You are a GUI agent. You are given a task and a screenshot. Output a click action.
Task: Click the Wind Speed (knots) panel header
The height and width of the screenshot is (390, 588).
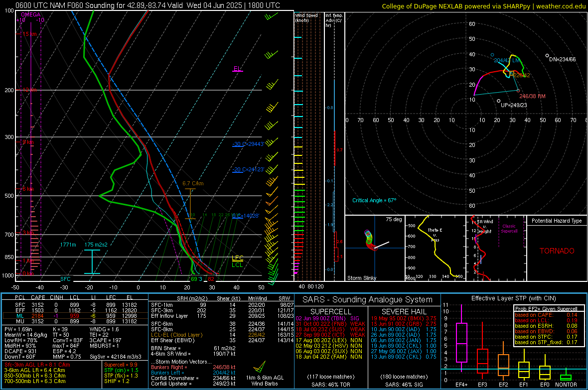tap(306, 17)
